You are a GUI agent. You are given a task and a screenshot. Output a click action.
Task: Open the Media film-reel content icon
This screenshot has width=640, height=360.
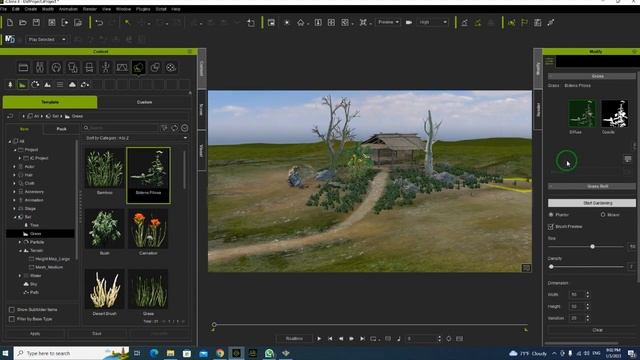coord(171,67)
